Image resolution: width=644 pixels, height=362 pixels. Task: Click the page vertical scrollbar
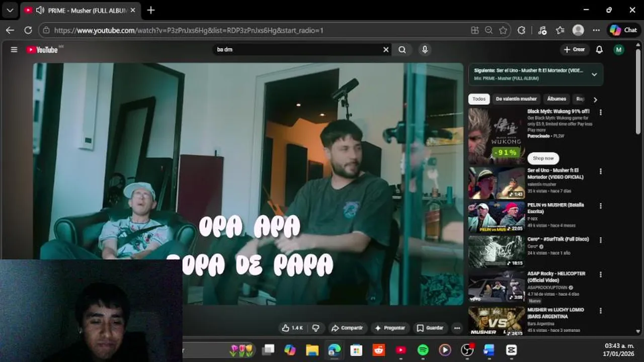[638, 90]
